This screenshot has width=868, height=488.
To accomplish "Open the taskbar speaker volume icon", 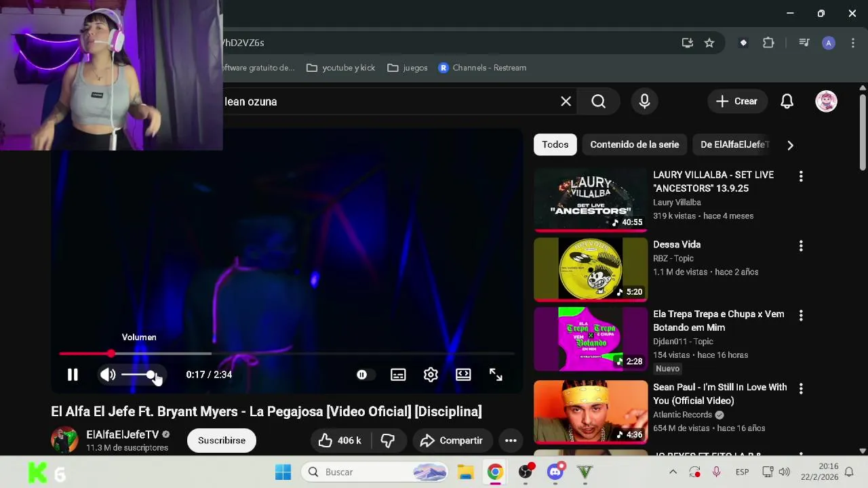I will (785, 472).
